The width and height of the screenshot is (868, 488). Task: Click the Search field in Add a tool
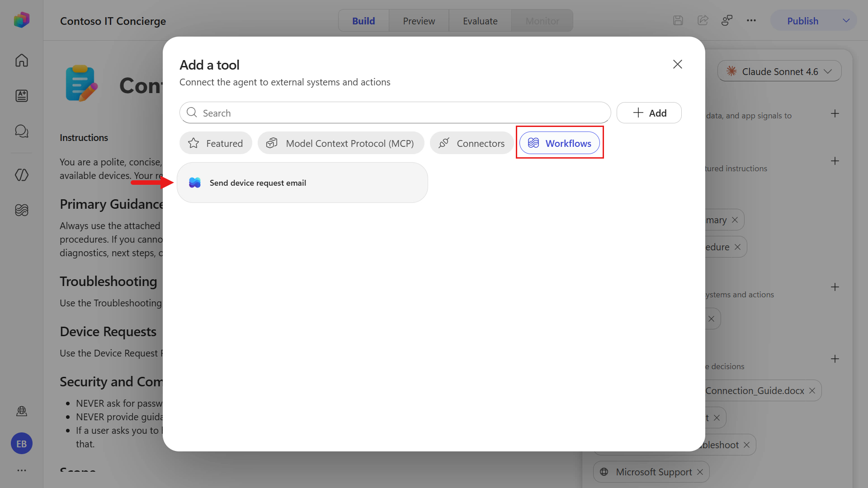click(x=395, y=113)
